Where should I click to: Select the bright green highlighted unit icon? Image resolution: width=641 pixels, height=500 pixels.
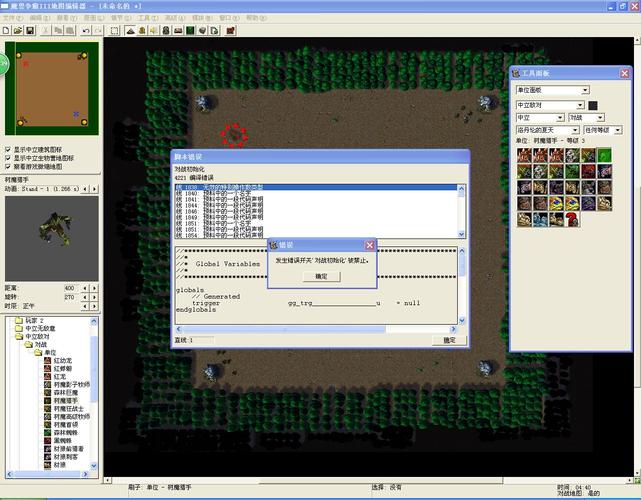[604, 155]
